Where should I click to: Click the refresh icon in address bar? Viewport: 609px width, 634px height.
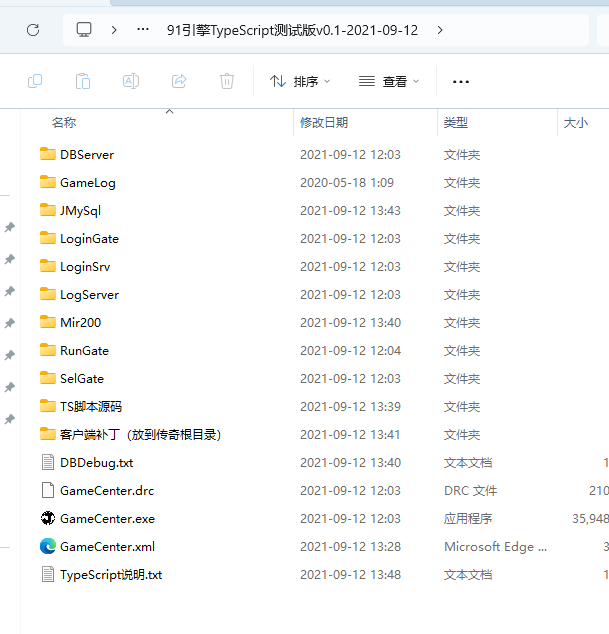33,30
